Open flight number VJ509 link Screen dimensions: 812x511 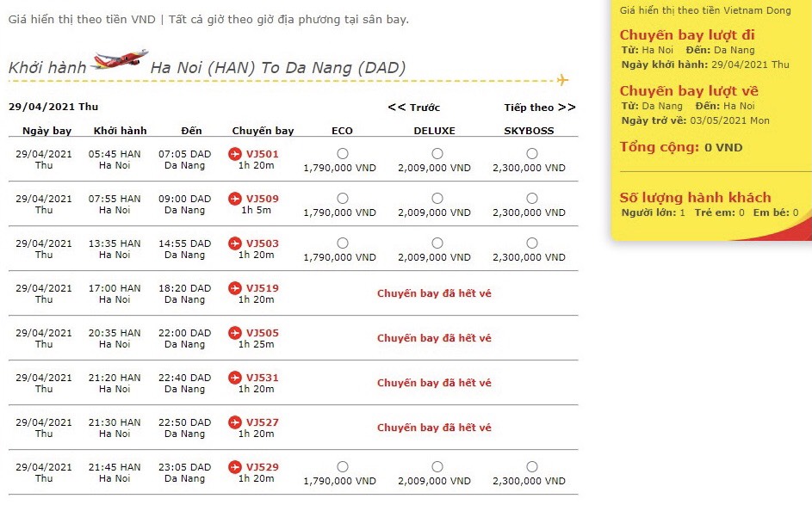[x=262, y=199]
